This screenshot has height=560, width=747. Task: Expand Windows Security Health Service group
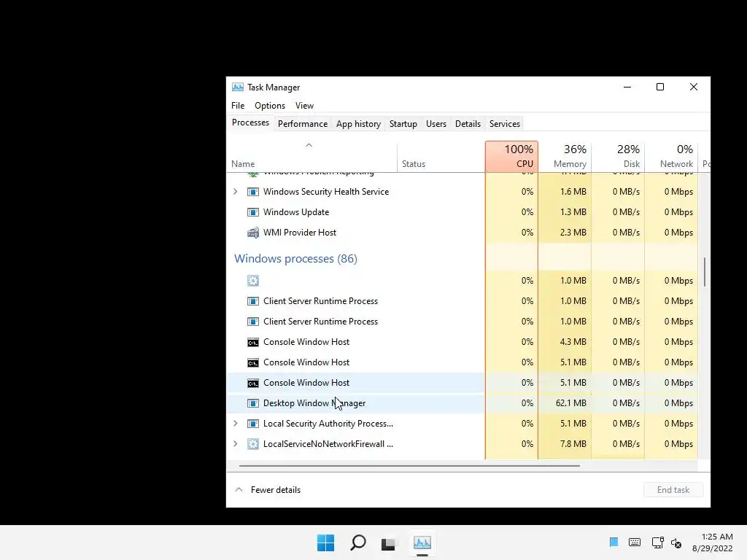(236, 192)
